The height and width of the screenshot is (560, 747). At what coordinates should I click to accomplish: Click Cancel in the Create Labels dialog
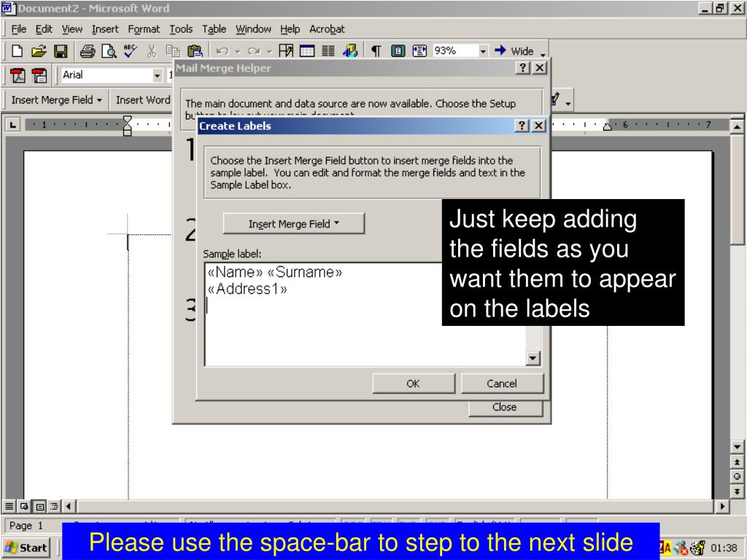click(502, 384)
